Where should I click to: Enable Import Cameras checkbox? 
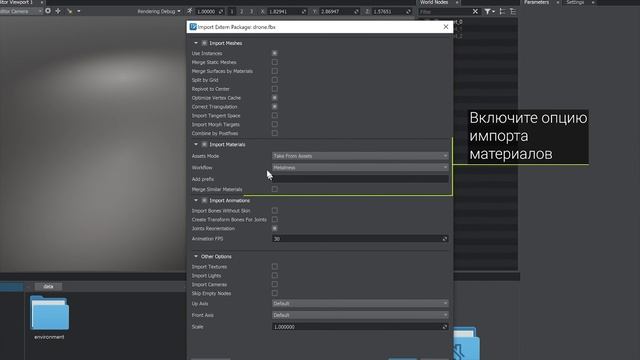tap(275, 284)
